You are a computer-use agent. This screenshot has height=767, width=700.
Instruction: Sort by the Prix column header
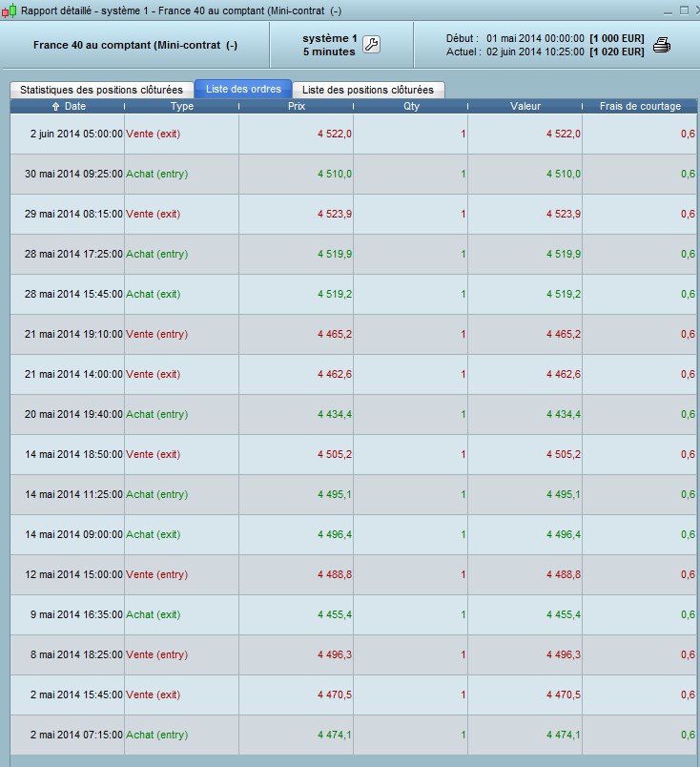pyautogui.click(x=296, y=106)
